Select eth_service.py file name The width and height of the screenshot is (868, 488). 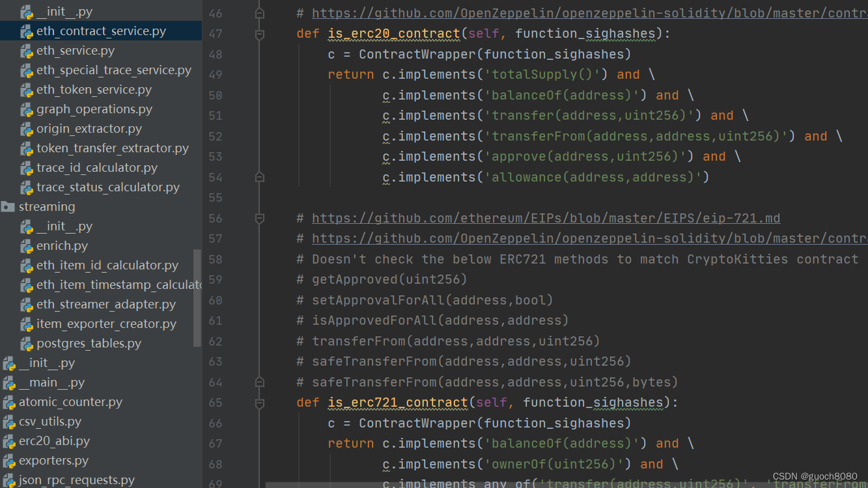tap(76, 51)
